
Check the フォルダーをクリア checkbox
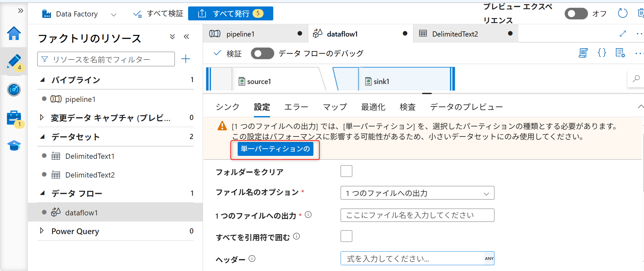tap(346, 171)
